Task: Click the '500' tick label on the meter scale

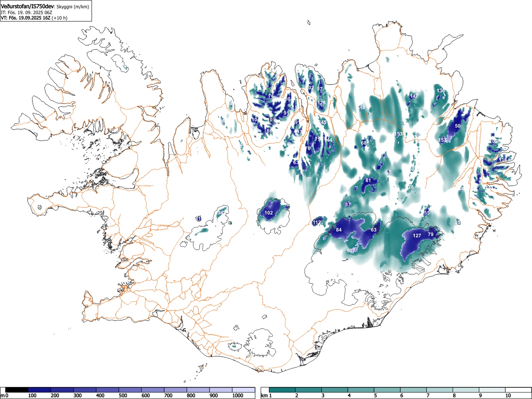Action: 123,396
